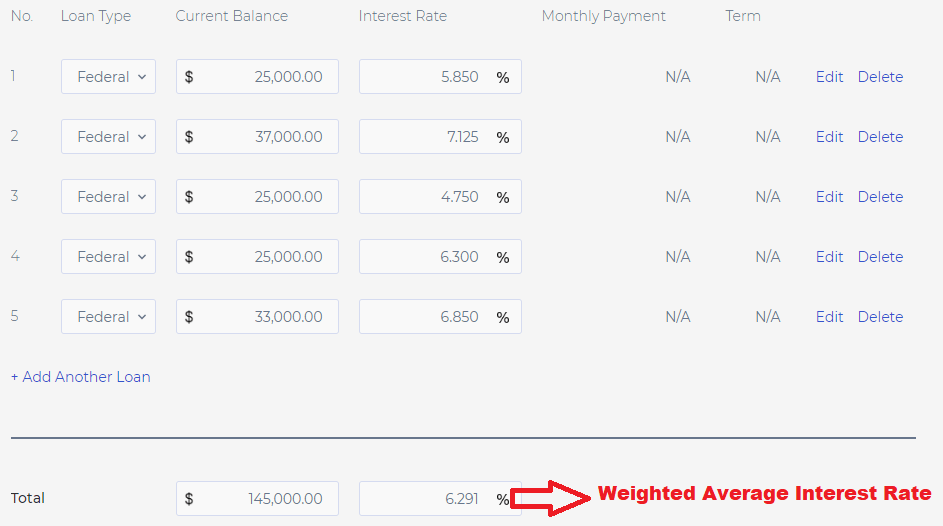The width and height of the screenshot is (943, 526).
Task: Edit the 25,000.00 loan at 5.850%
Action: click(829, 77)
